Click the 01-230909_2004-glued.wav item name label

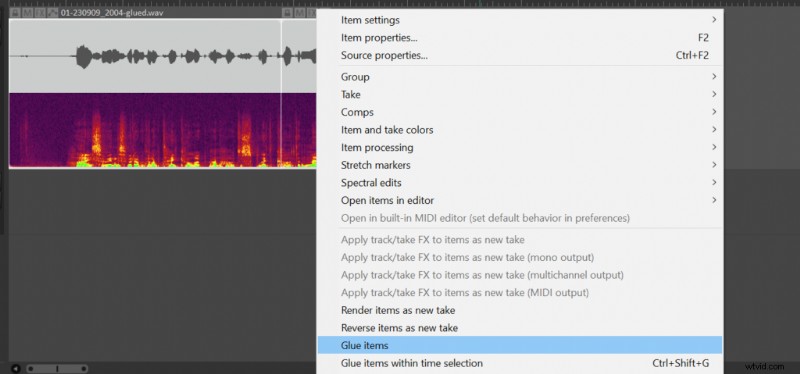[x=112, y=13]
